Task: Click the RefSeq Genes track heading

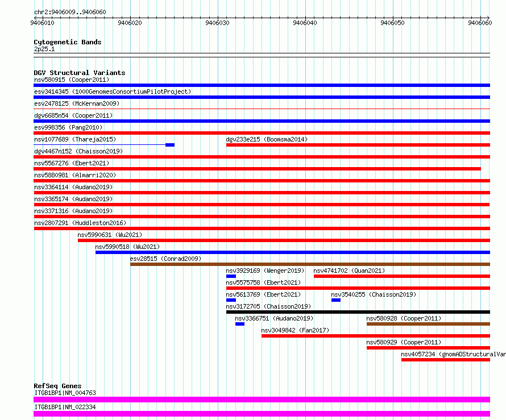Action: 57,386
